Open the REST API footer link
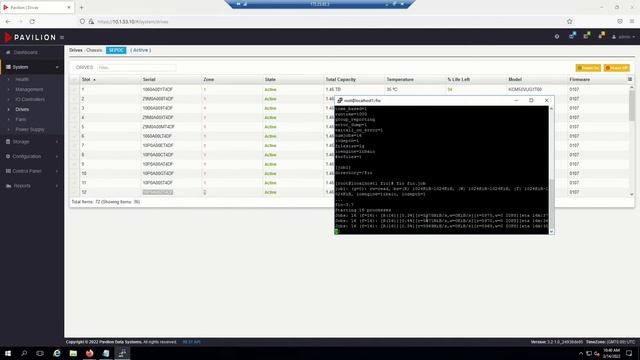Viewport: 640px width, 360px height. [191, 342]
